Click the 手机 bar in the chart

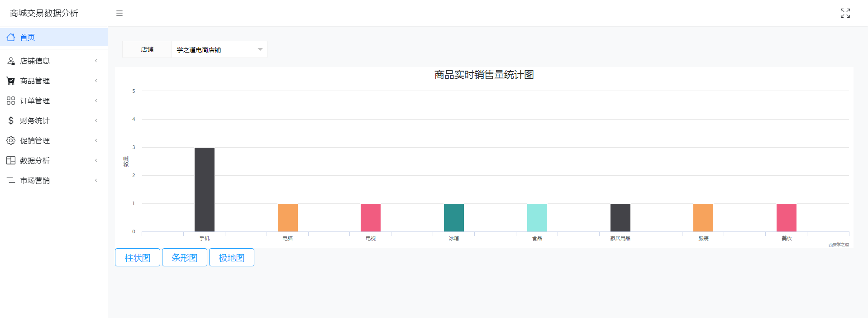click(205, 189)
